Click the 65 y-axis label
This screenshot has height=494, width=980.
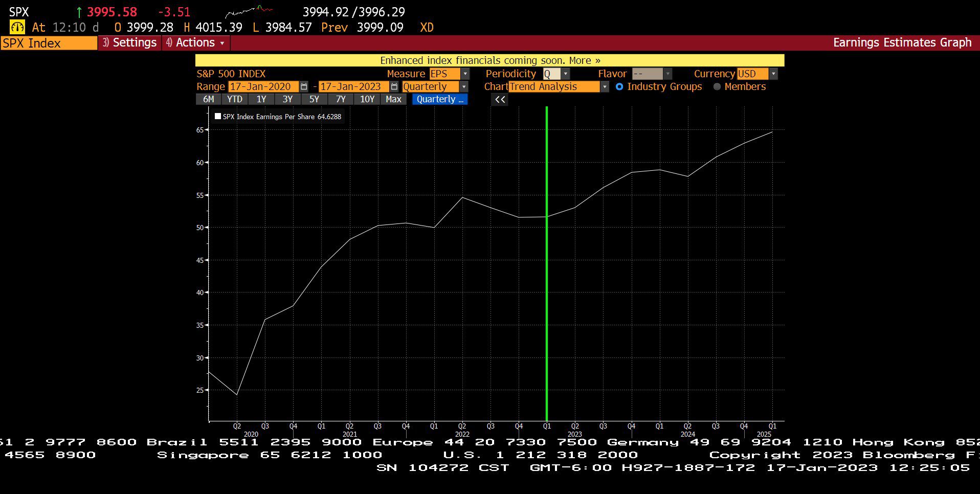point(199,130)
